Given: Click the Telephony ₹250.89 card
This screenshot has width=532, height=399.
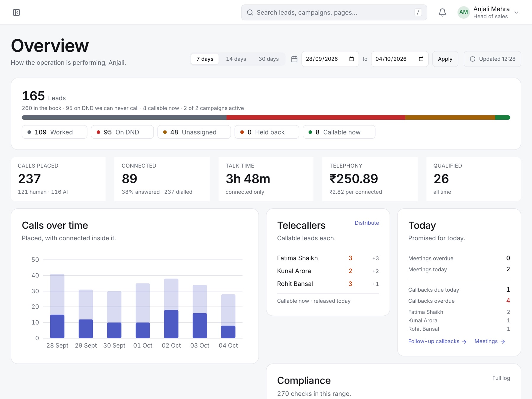Looking at the screenshot, I should point(370,179).
